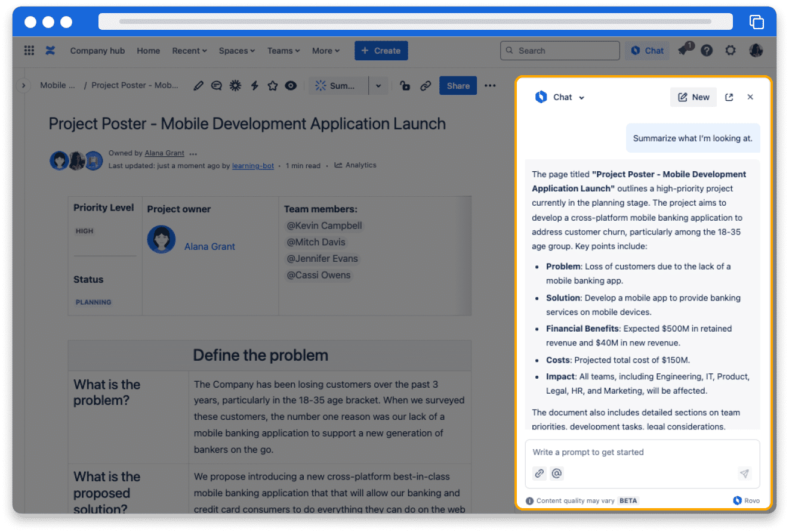Click ellipsis next to owner name
789x532 pixels.
pos(193,154)
